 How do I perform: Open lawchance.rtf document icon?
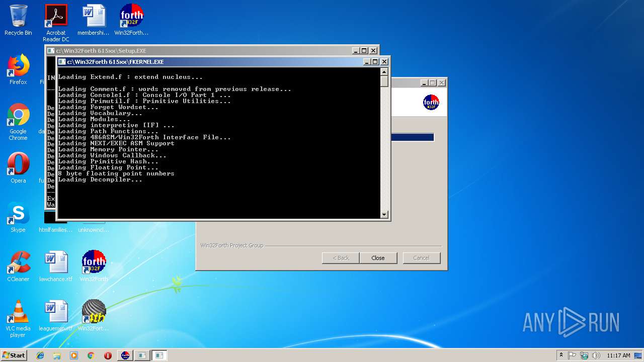tap(56, 266)
